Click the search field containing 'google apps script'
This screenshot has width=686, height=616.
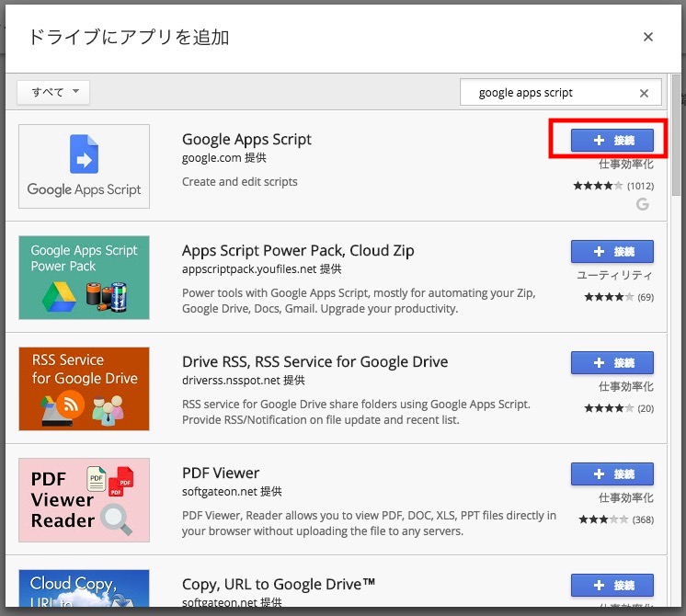click(x=560, y=92)
